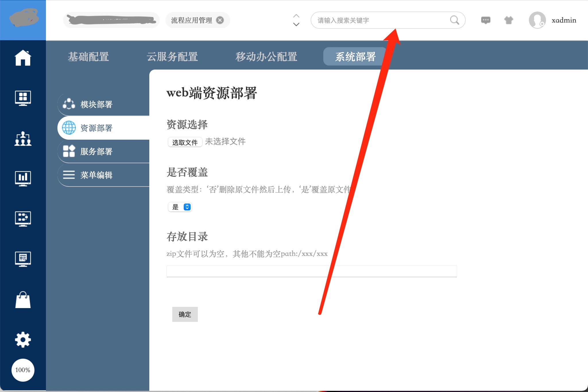The image size is (588, 392).
Task: Click the magnifier search icon
Action: tap(454, 20)
